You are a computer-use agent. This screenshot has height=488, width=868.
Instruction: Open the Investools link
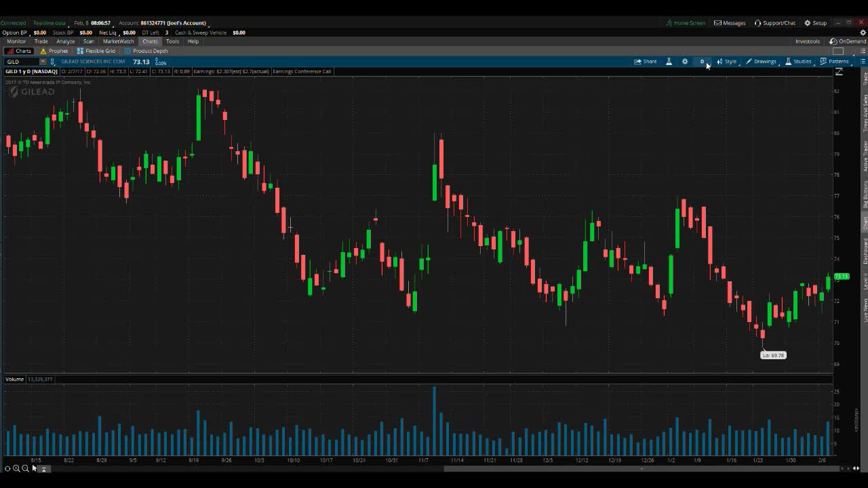pyautogui.click(x=808, y=41)
